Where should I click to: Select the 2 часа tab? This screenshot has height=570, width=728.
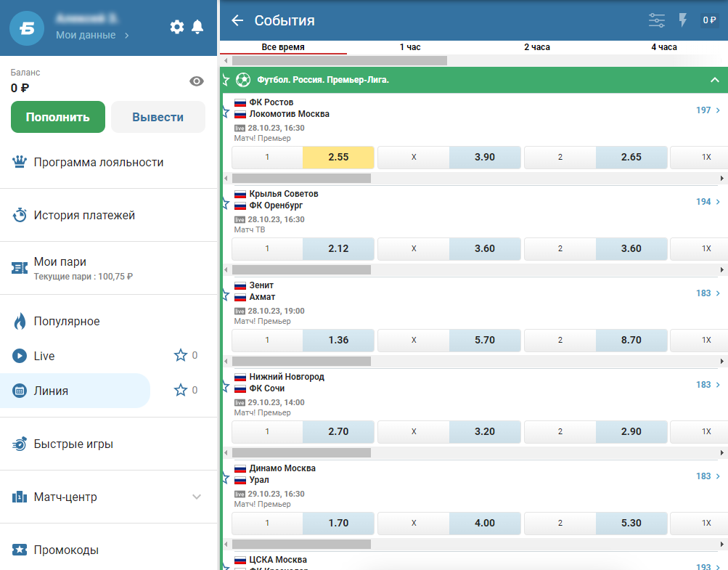(x=537, y=47)
